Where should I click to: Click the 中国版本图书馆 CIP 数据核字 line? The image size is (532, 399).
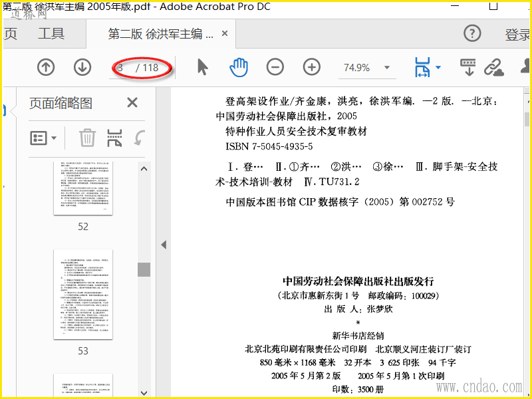pyautogui.click(x=340, y=202)
